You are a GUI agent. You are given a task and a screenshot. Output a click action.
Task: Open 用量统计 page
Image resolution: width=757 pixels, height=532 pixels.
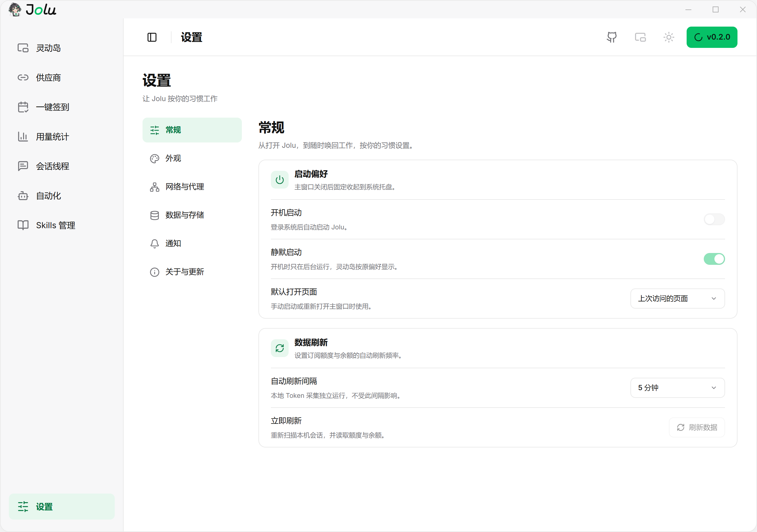click(62, 137)
